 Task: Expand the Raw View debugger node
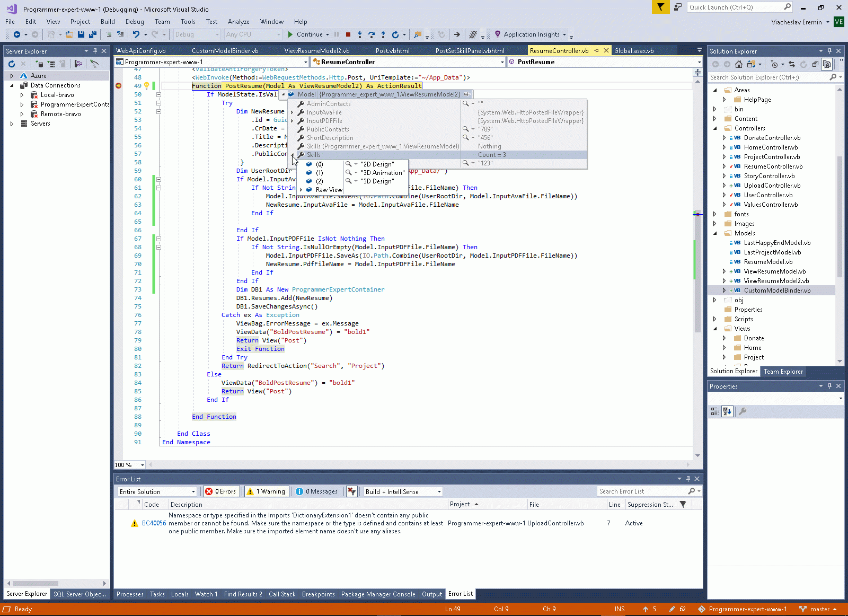click(301, 190)
